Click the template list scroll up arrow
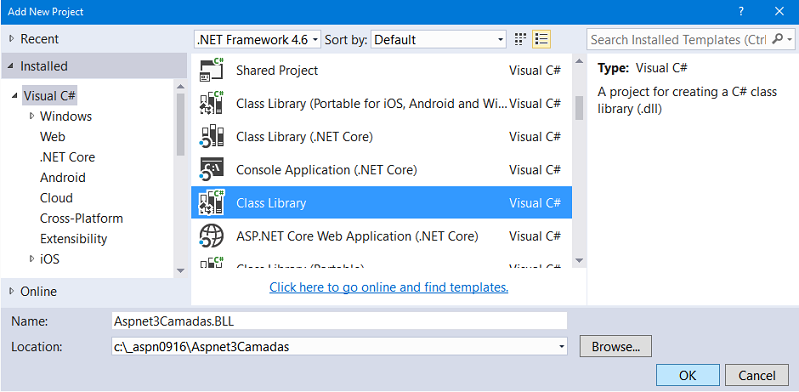 point(579,62)
